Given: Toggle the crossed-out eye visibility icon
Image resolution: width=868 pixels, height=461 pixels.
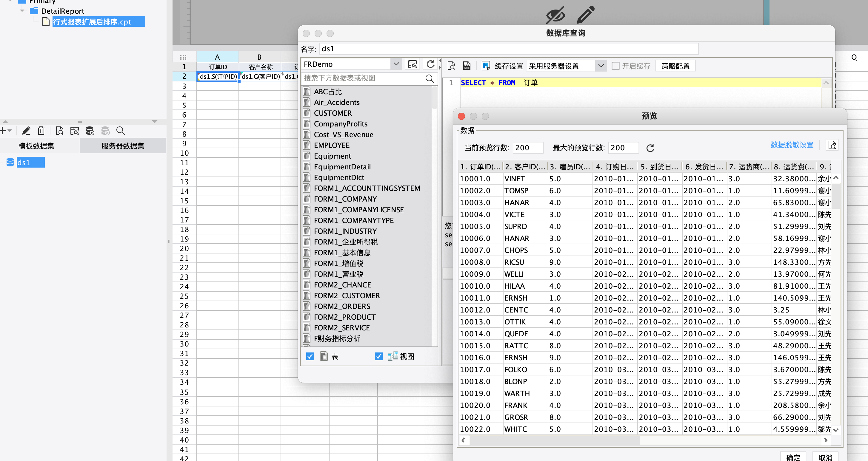Looking at the screenshot, I should pyautogui.click(x=555, y=15).
